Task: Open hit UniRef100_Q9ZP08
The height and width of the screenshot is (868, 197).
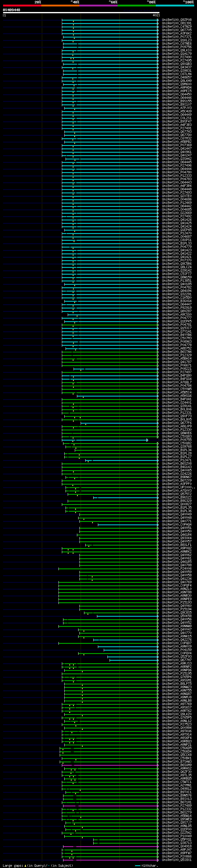Action: (177, 20)
